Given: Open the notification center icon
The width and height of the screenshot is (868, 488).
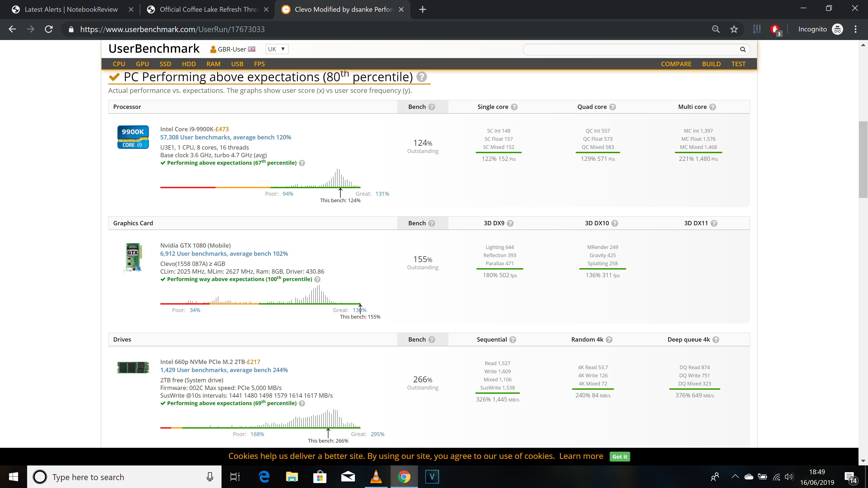Looking at the screenshot, I should (850, 477).
